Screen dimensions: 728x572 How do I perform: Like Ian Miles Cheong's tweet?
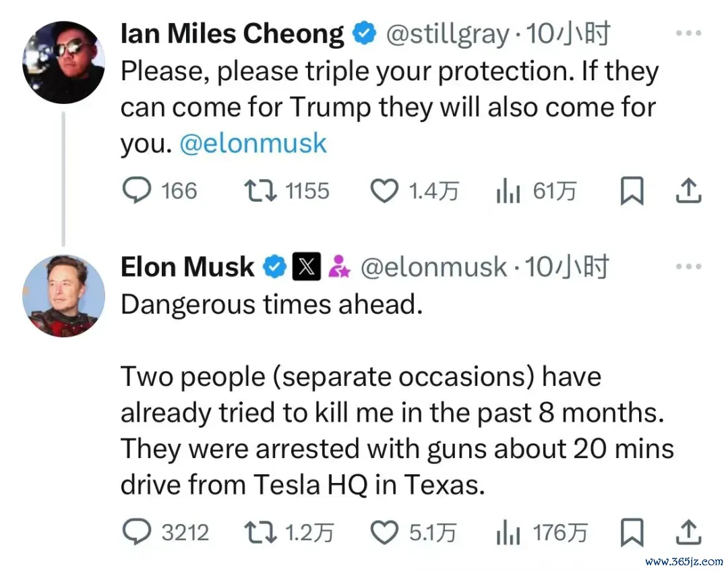tap(385, 191)
